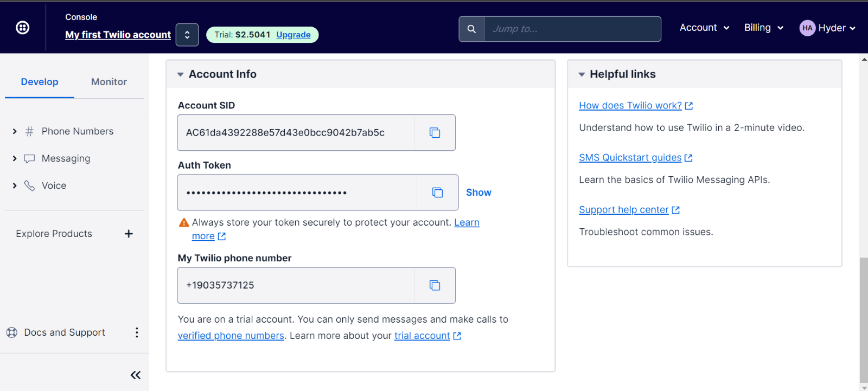Switch to the Monitor tab
This screenshot has height=391, width=868.
click(109, 82)
